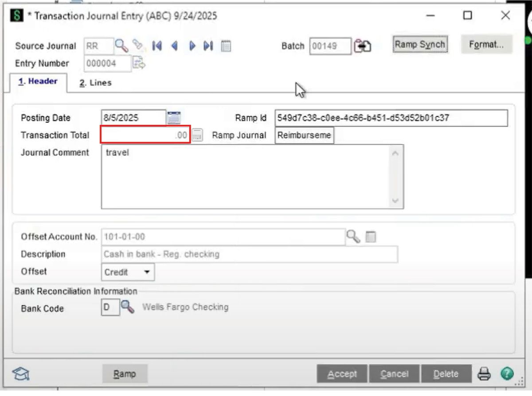Open the printer icon at bottom

[x=483, y=373]
